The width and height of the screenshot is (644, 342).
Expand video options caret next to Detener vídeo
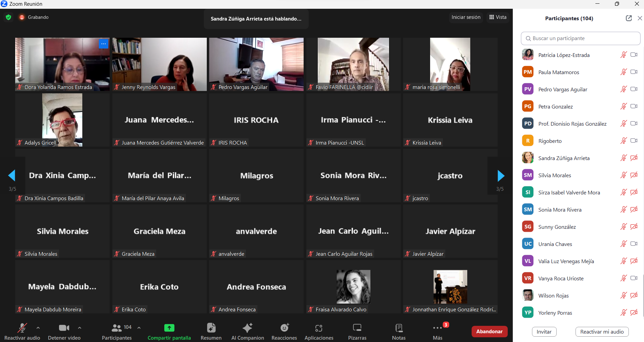[x=80, y=328]
